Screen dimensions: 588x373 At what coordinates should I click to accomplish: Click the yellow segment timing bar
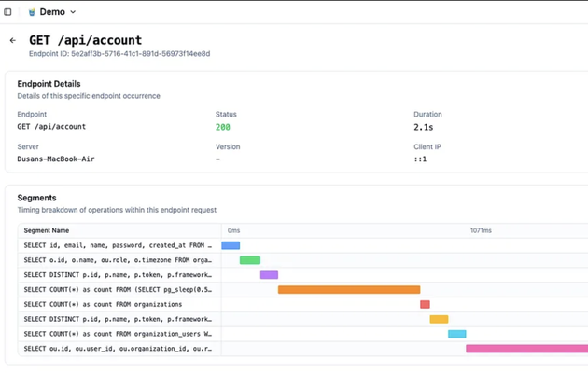439,319
